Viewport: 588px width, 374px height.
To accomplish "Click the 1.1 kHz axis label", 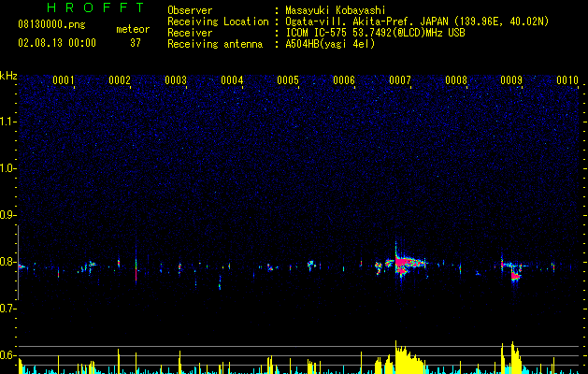I will coord(7,122).
